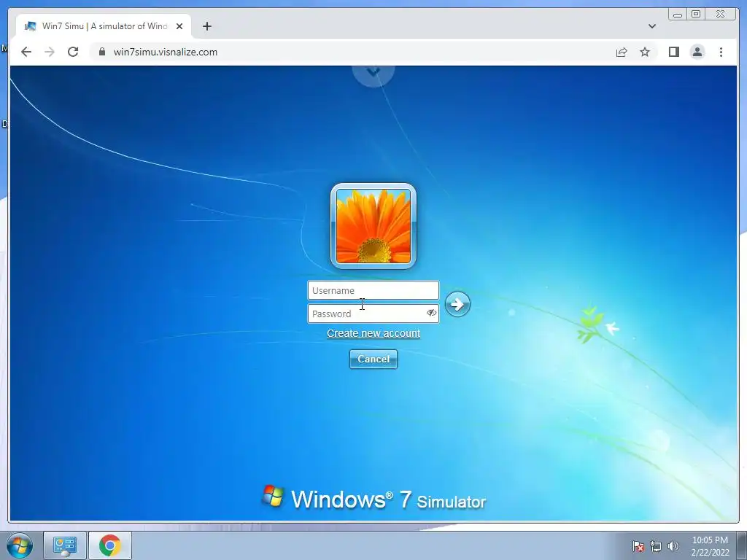Open a new tab with plus button
747x560 pixels.
[x=206, y=26]
